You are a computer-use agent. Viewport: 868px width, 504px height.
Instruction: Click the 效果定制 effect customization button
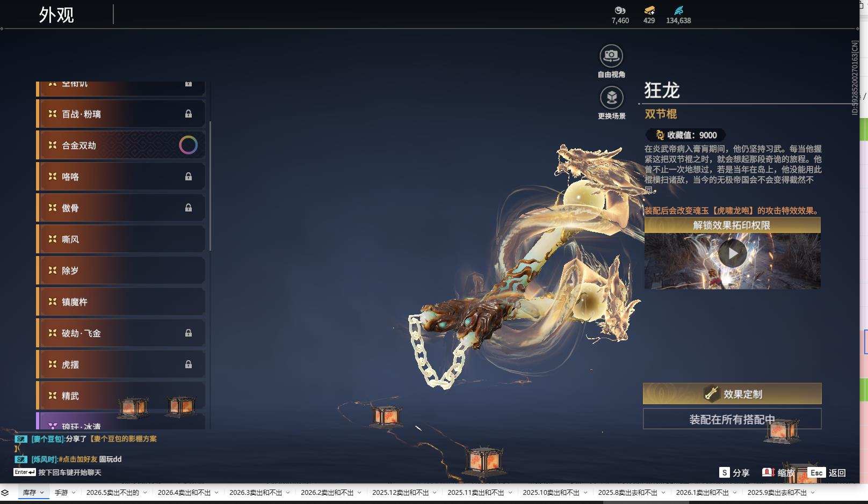pos(732,393)
